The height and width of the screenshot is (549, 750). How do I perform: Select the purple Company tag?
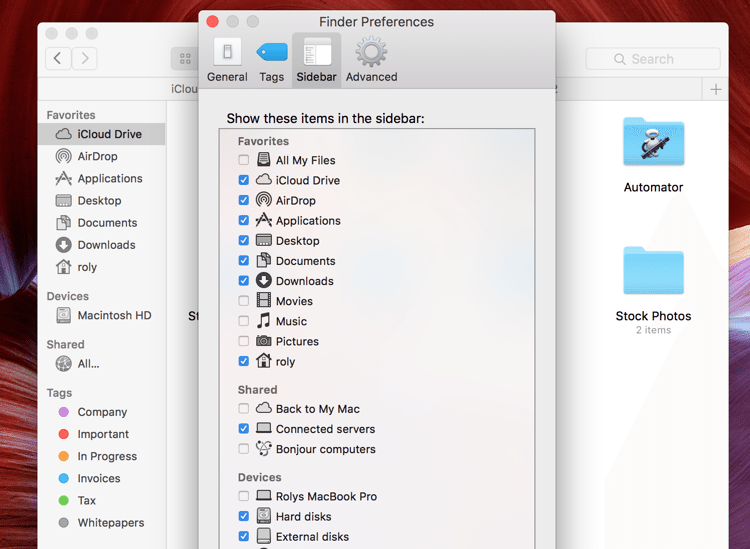point(101,412)
